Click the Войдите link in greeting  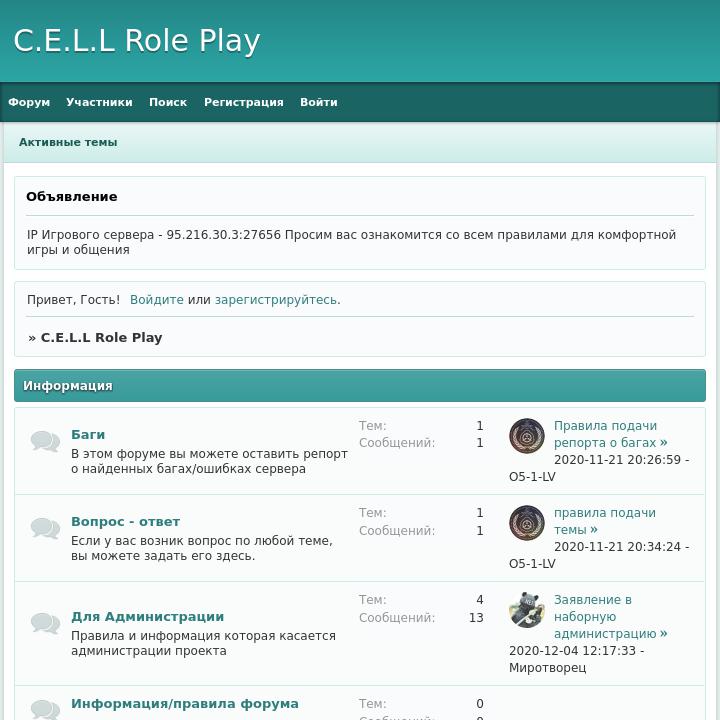click(157, 300)
